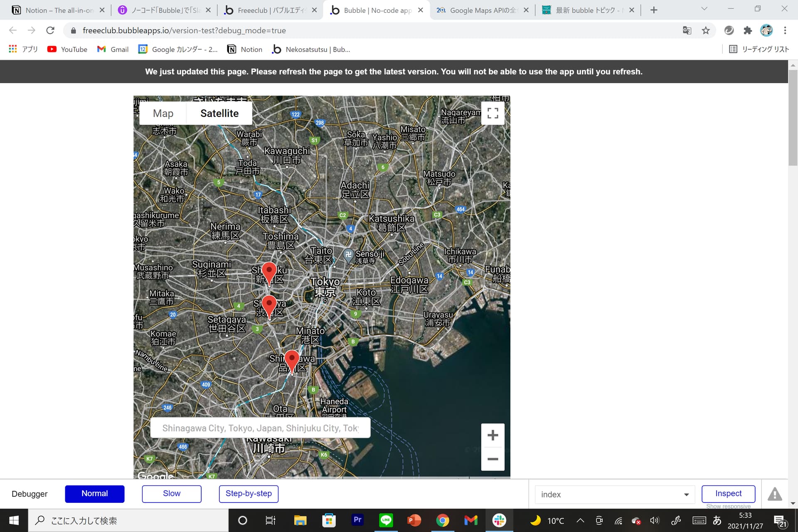Open the Chrome tab search chevron

point(704,9)
